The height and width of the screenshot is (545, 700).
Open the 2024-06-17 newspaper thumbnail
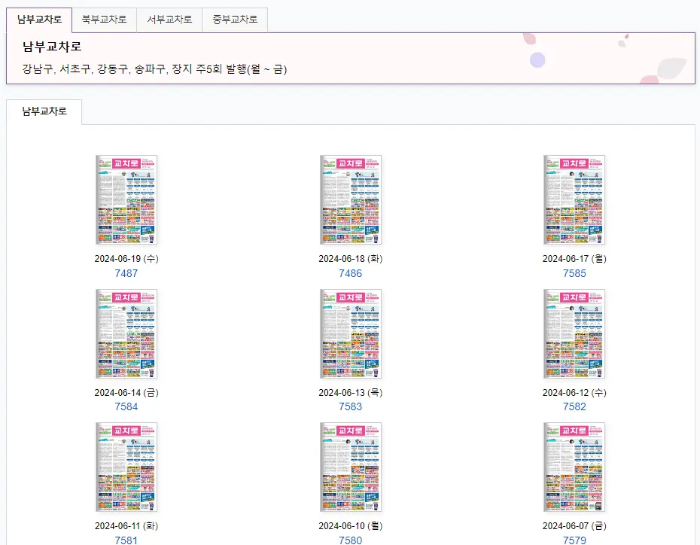[574, 200]
